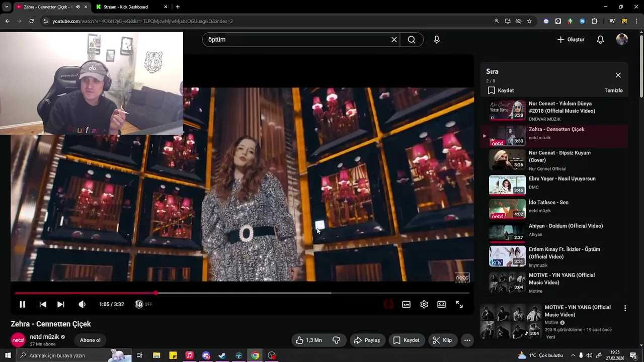Play Ebru Yaşar - Nasıl Uyuyorsun from queue
The width and height of the screenshot is (644, 362).
pos(555,185)
